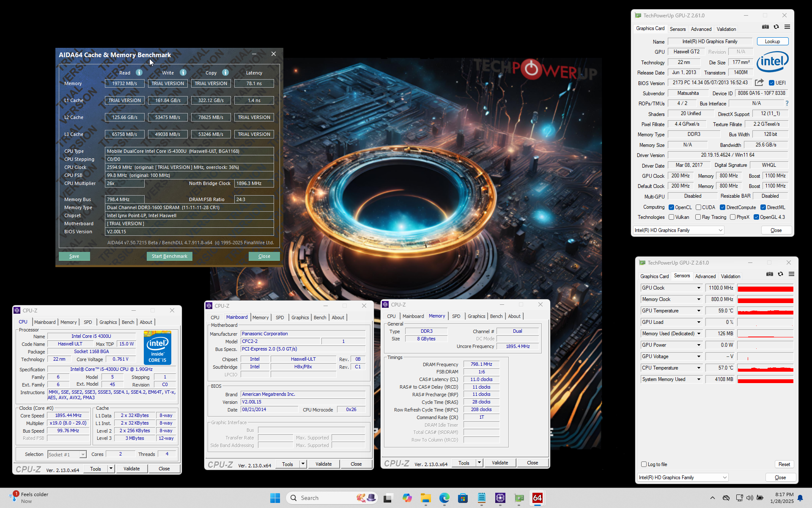Click the Bus Interface question mark in GPU-Z
The height and width of the screenshot is (508, 812).
787,103
